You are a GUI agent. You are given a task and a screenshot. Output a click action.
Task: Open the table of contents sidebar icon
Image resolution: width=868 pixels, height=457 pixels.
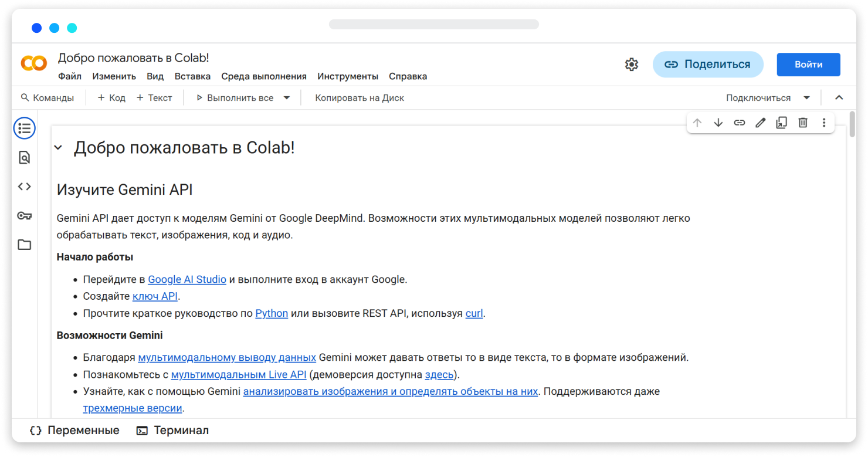(x=25, y=128)
